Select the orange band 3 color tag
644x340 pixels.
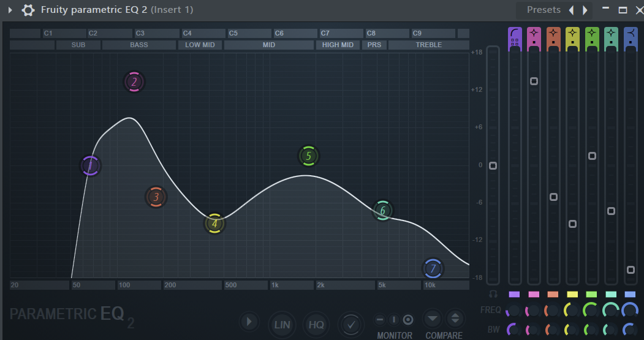(x=553, y=295)
